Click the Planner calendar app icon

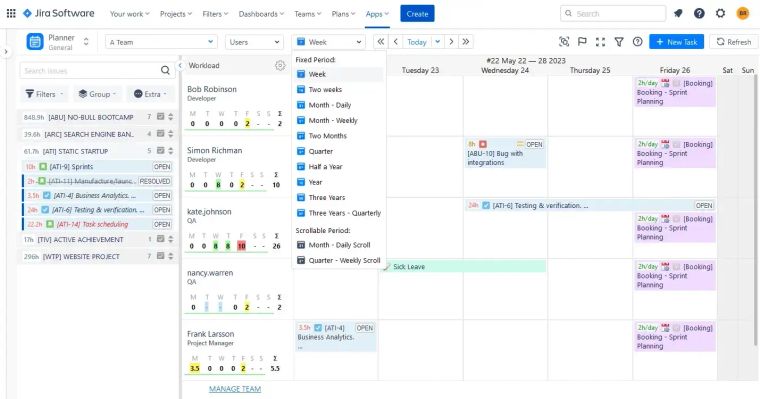(35, 42)
